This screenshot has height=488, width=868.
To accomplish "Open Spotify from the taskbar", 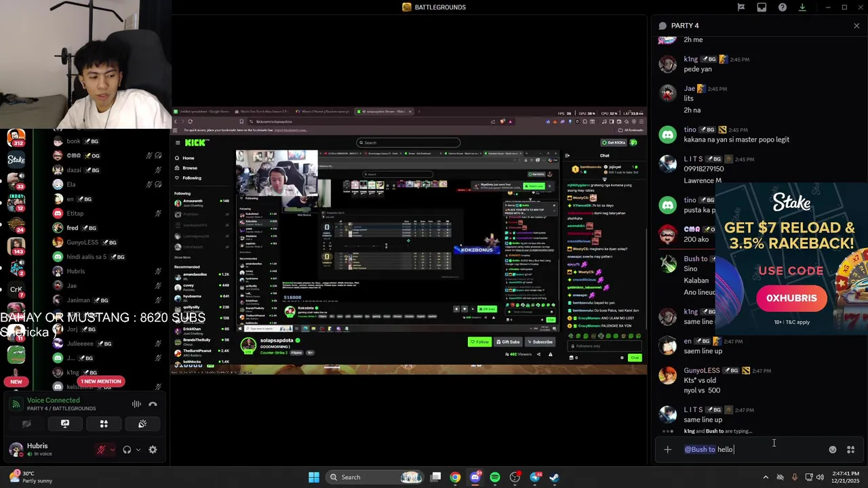I will [495, 477].
